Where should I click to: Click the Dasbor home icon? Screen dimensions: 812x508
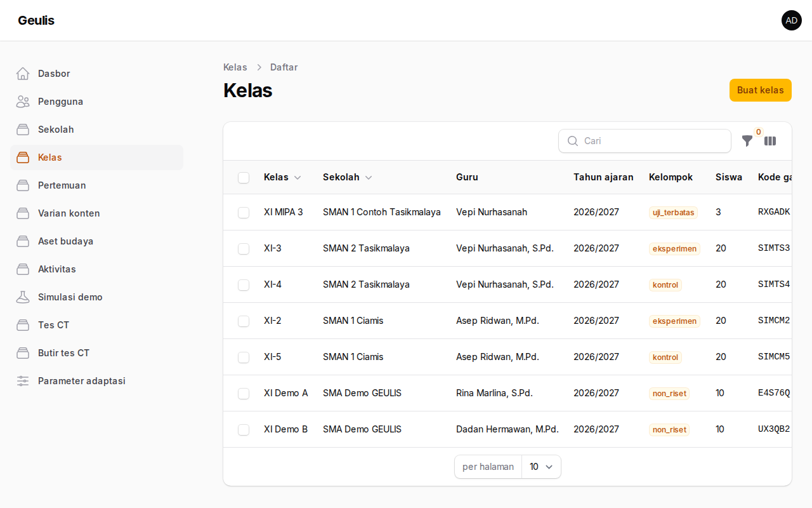click(x=23, y=74)
